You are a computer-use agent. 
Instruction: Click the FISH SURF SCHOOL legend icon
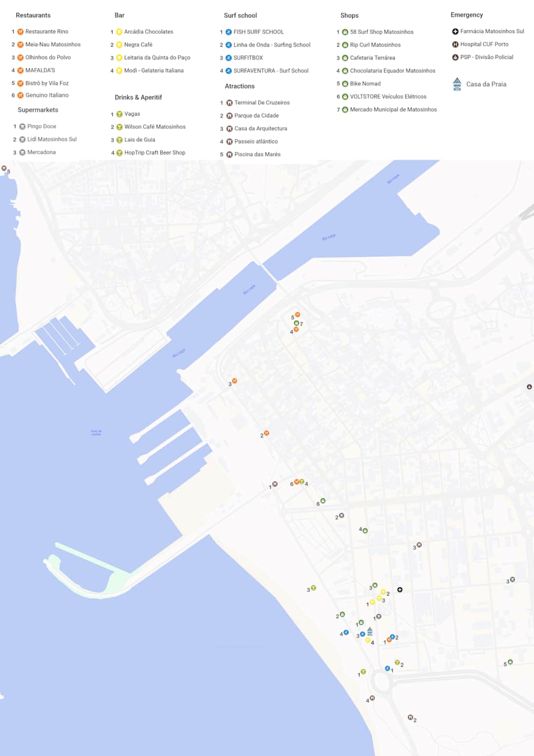[228, 32]
